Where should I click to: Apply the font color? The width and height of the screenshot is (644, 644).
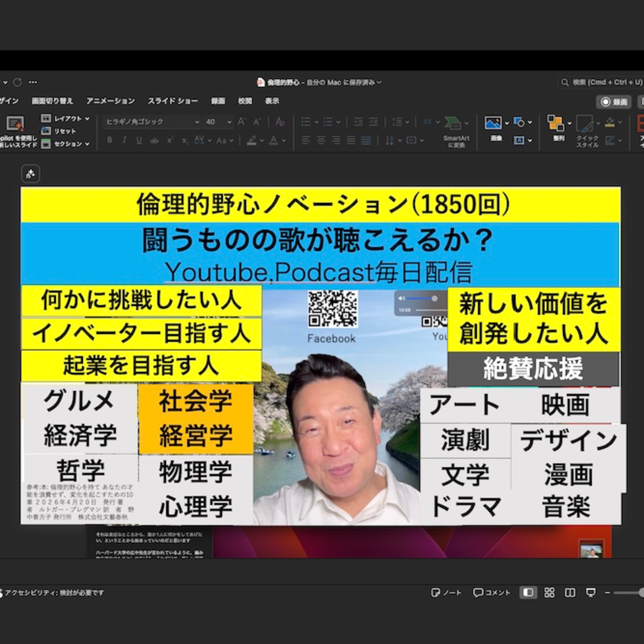click(x=274, y=140)
